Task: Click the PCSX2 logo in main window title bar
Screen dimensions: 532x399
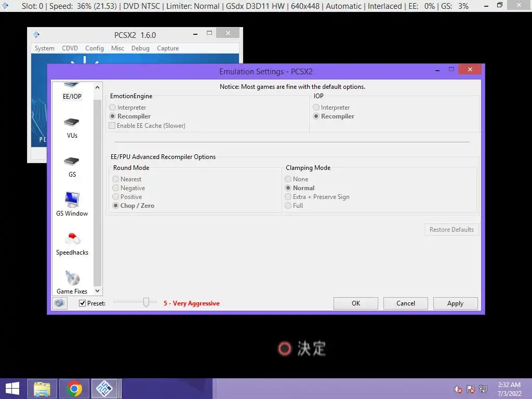Action: tap(36, 35)
